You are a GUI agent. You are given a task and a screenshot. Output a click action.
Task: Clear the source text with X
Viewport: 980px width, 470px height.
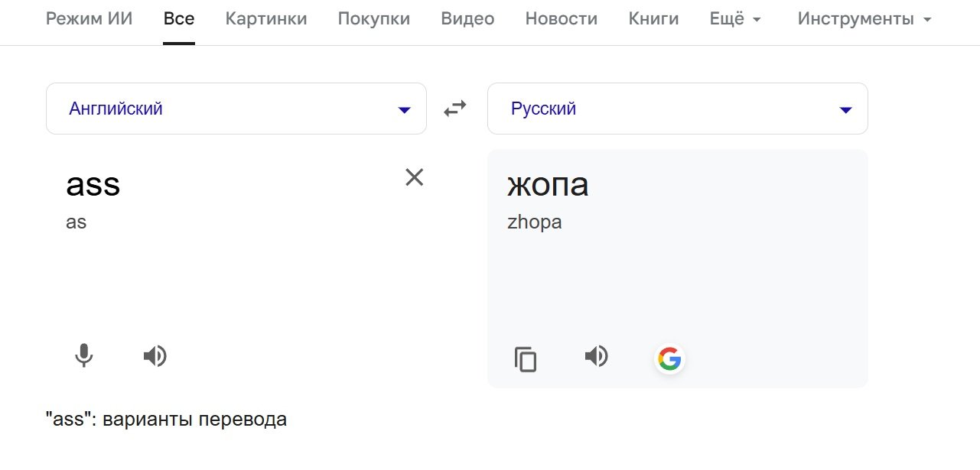coord(414,177)
